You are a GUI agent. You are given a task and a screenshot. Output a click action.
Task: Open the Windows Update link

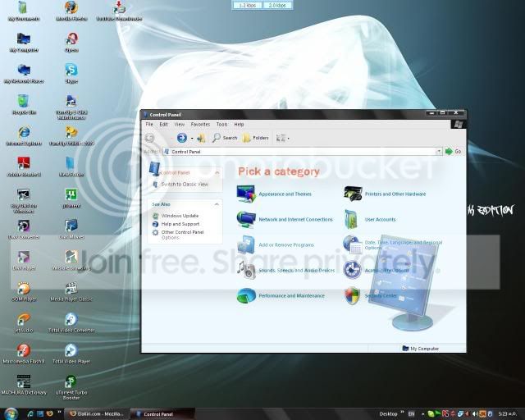180,216
